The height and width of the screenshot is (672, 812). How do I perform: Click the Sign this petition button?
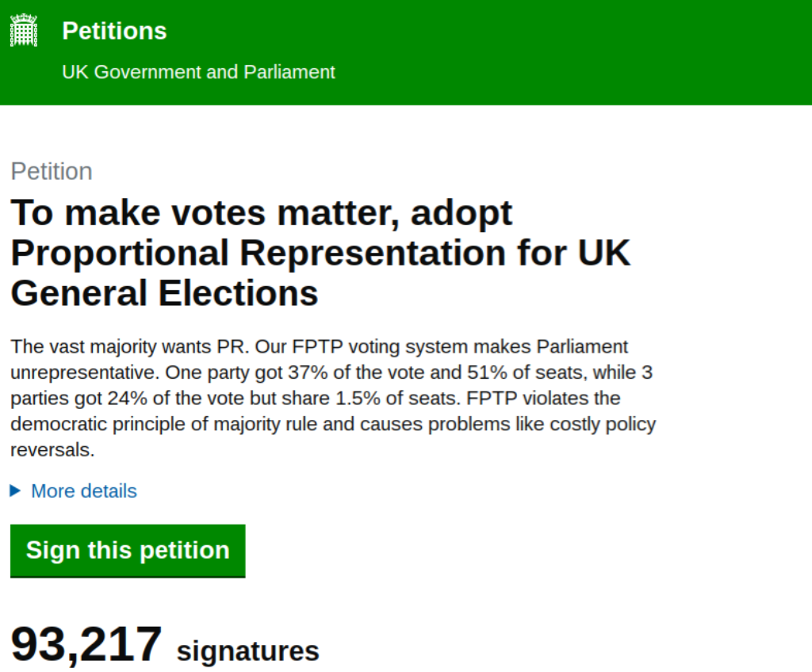click(x=128, y=550)
